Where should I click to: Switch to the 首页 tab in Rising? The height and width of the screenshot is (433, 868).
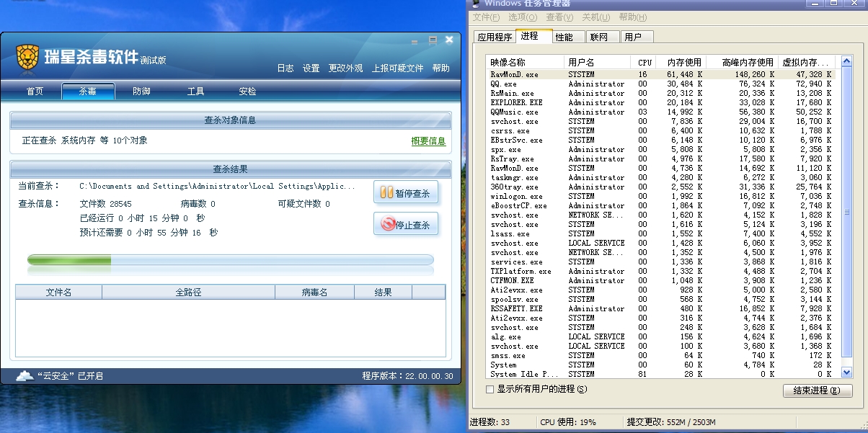(x=35, y=91)
